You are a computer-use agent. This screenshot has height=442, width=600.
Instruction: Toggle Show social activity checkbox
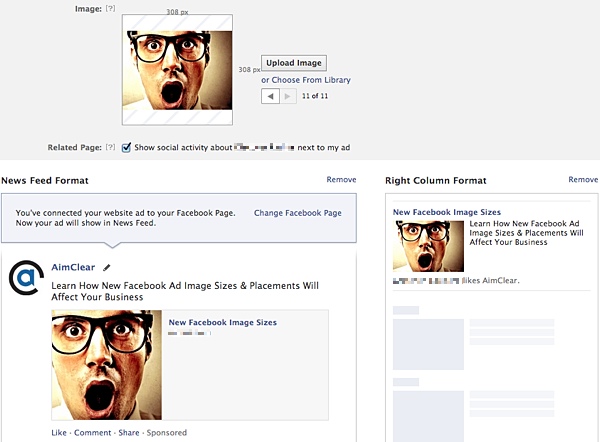[126, 147]
